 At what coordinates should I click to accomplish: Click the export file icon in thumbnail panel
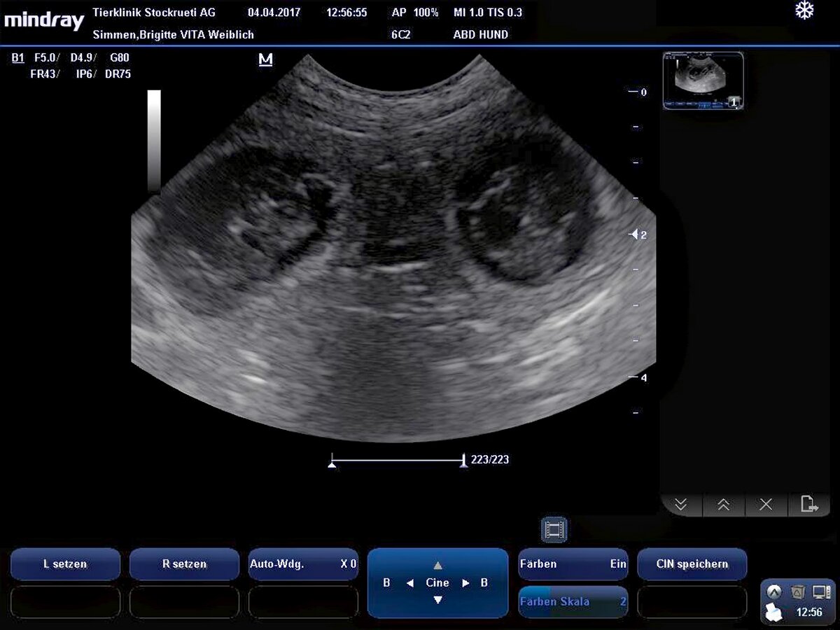click(808, 504)
